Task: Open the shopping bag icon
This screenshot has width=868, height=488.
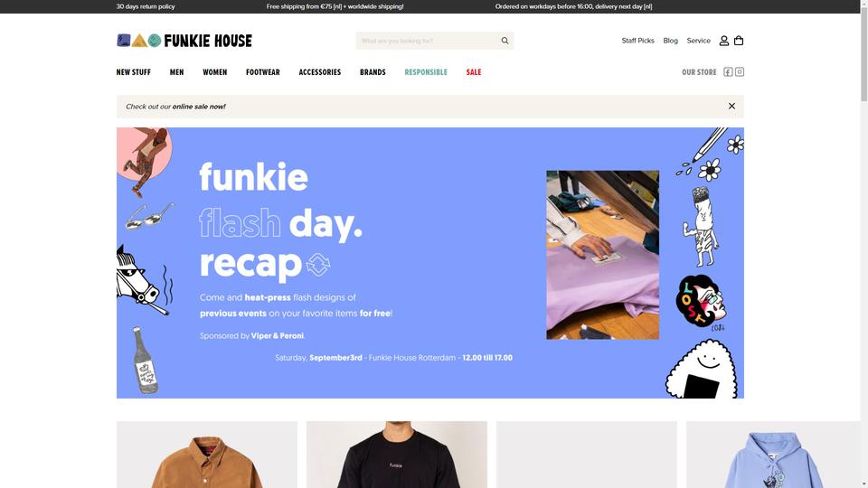Action: pyautogui.click(x=739, y=41)
